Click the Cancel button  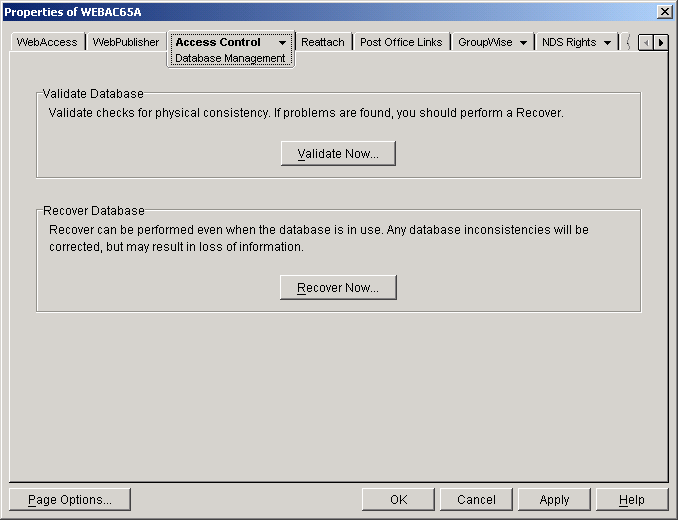pyautogui.click(x=476, y=500)
